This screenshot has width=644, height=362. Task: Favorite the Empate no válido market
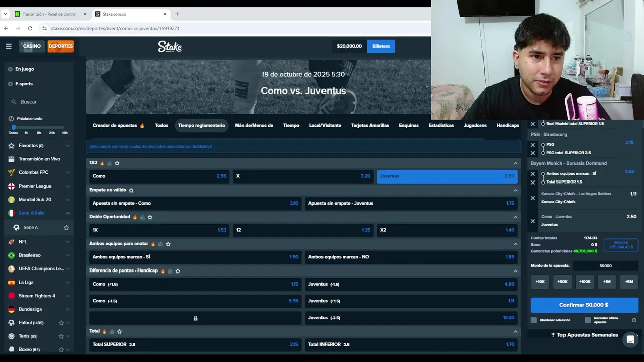(131, 190)
